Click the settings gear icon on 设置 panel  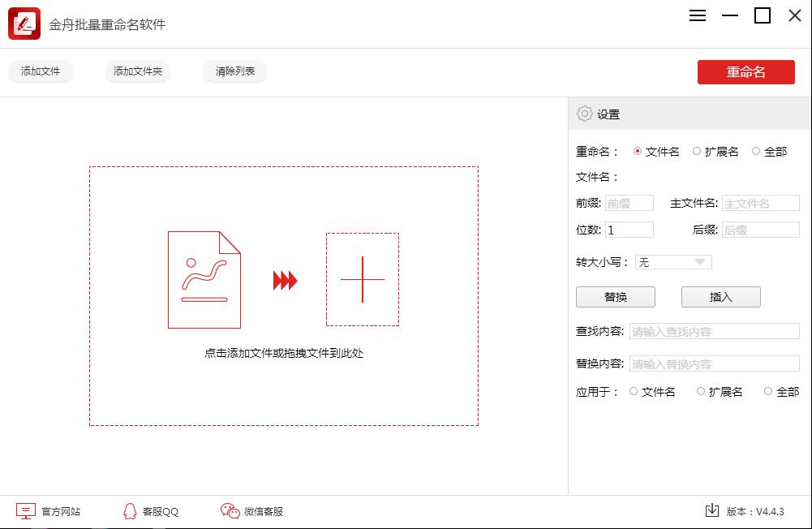coord(584,114)
